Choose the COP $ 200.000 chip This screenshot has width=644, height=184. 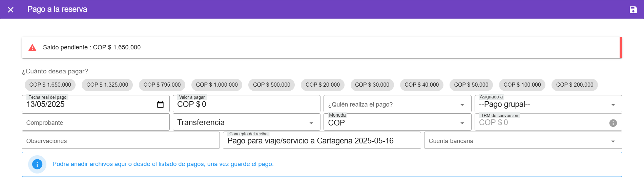tap(575, 85)
